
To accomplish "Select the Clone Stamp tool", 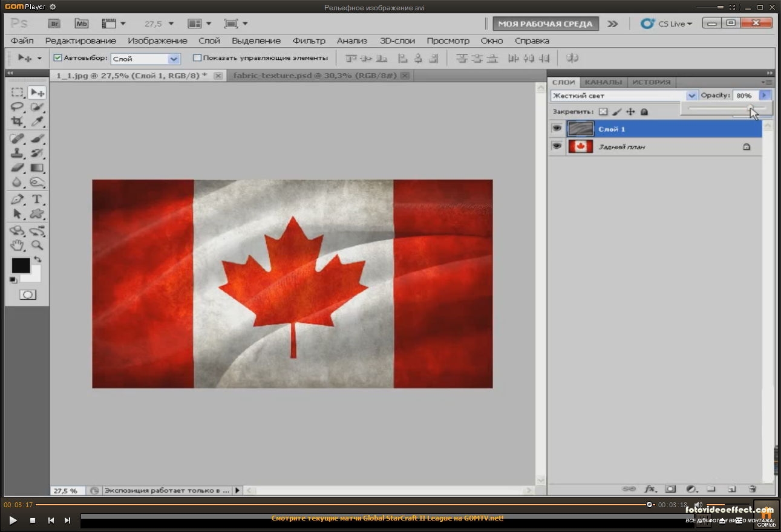I will 18,153.
